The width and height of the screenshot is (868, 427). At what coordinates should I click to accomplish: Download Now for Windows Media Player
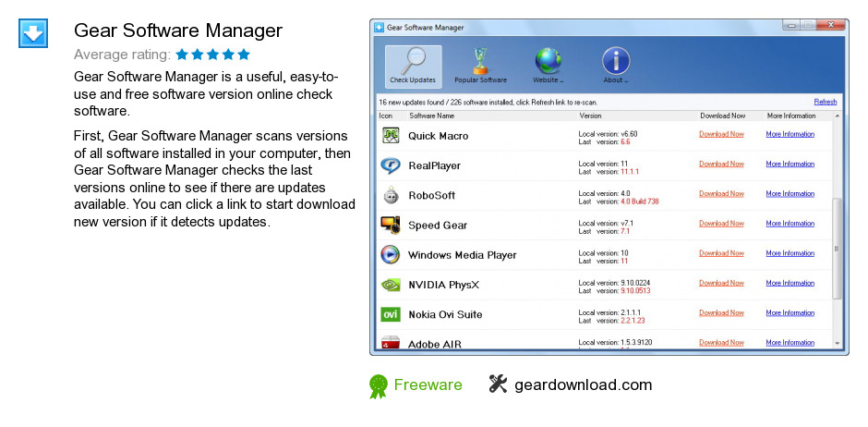tap(721, 253)
